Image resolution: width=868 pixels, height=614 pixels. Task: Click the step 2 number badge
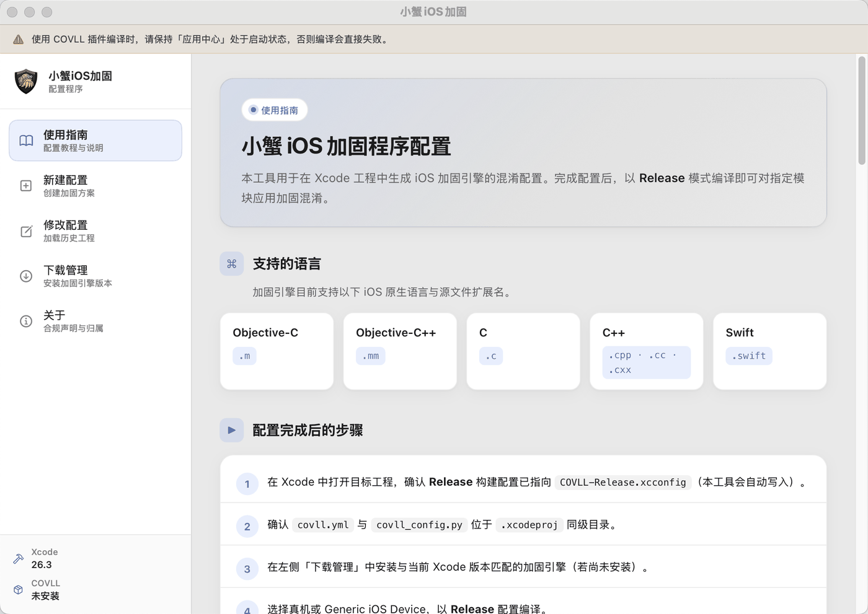point(247,526)
